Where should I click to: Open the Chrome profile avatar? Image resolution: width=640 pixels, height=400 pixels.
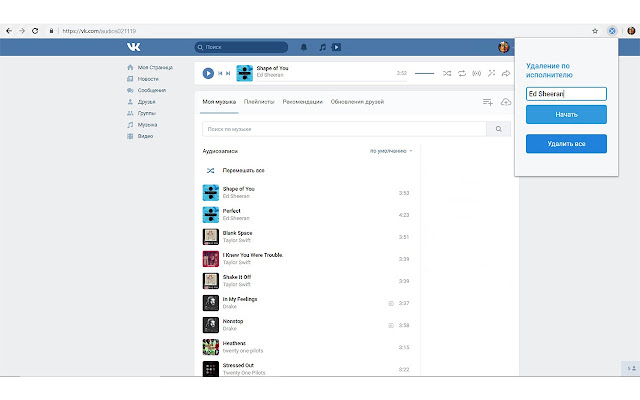(x=631, y=31)
